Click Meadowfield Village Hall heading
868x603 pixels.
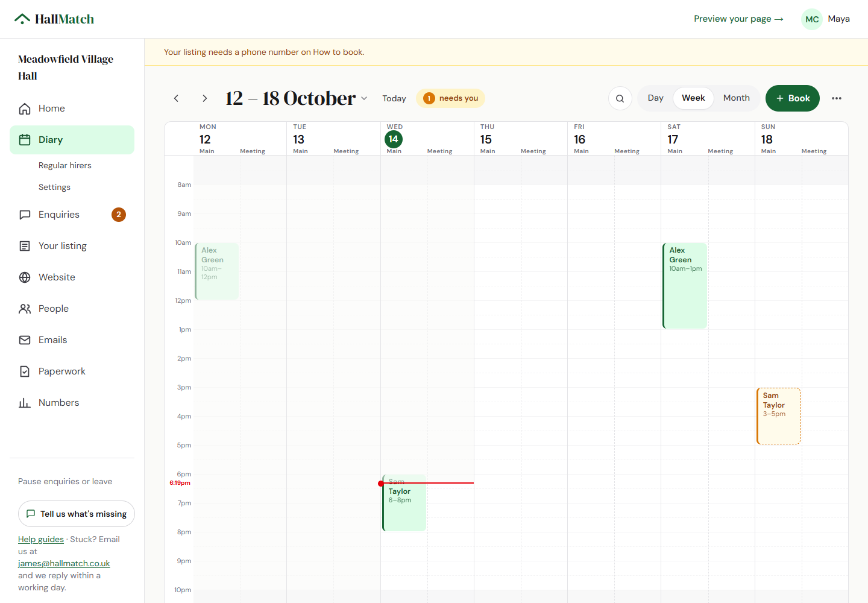tap(66, 68)
